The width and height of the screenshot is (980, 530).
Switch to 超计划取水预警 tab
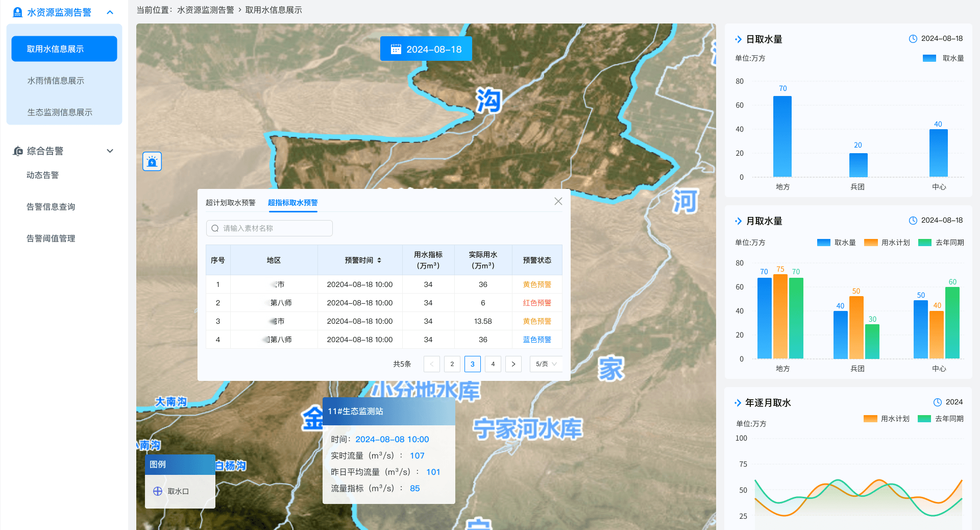coord(231,203)
